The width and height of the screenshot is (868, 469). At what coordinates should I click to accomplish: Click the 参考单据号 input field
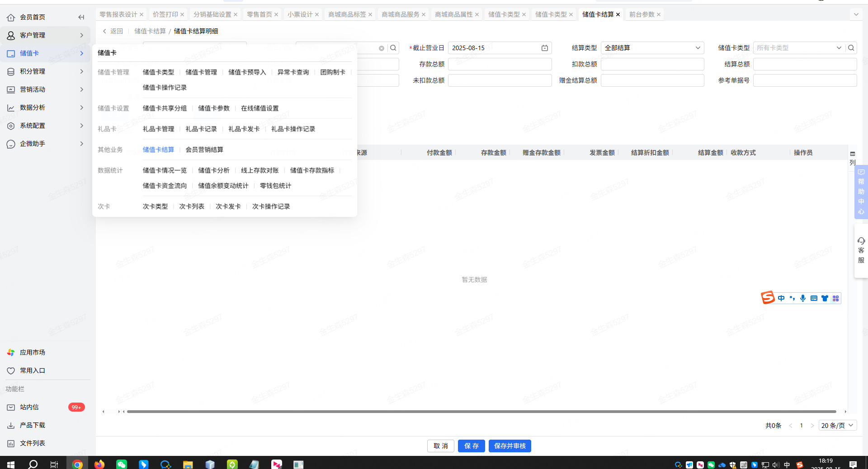[x=805, y=80]
